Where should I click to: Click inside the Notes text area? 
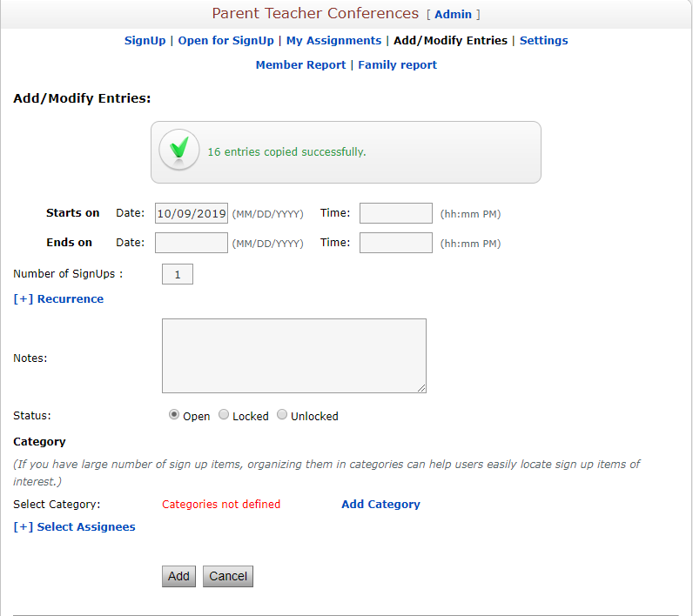point(294,356)
